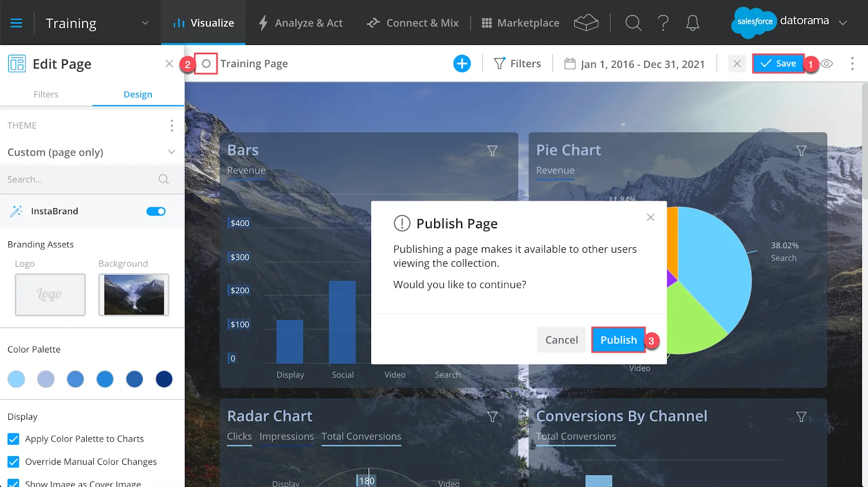This screenshot has width=868, height=487.
Task: Click the theme Search input field
Action: (x=81, y=180)
